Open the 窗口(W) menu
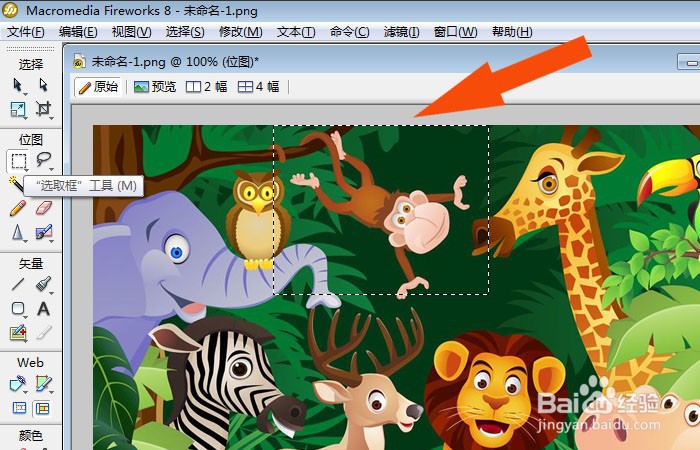The height and width of the screenshot is (450, 700). point(455,32)
